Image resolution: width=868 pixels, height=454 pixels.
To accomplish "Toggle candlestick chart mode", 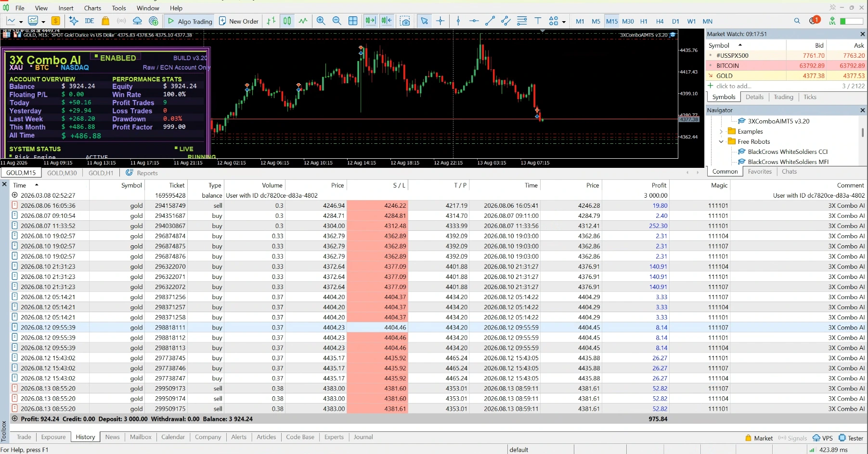I will [287, 21].
